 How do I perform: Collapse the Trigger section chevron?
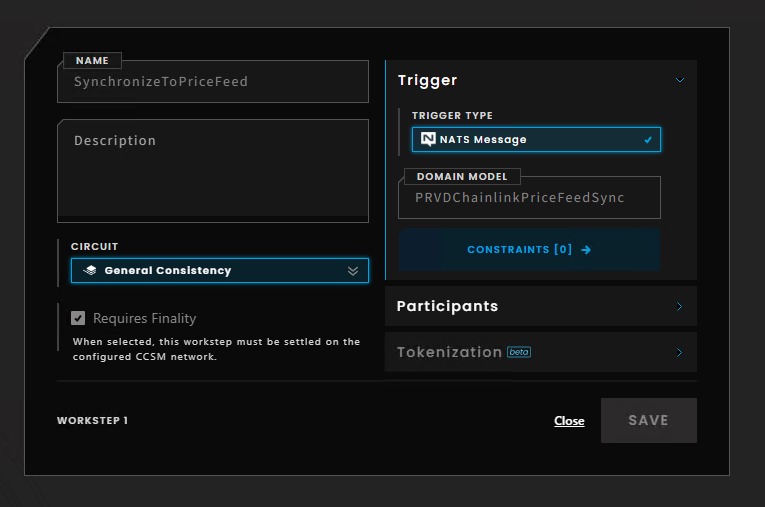point(680,80)
